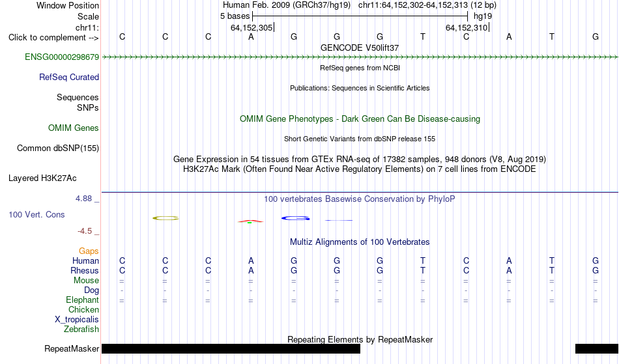Click the 64,152,310 position label
The height and width of the screenshot is (364, 619).
(x=467, y=27)
